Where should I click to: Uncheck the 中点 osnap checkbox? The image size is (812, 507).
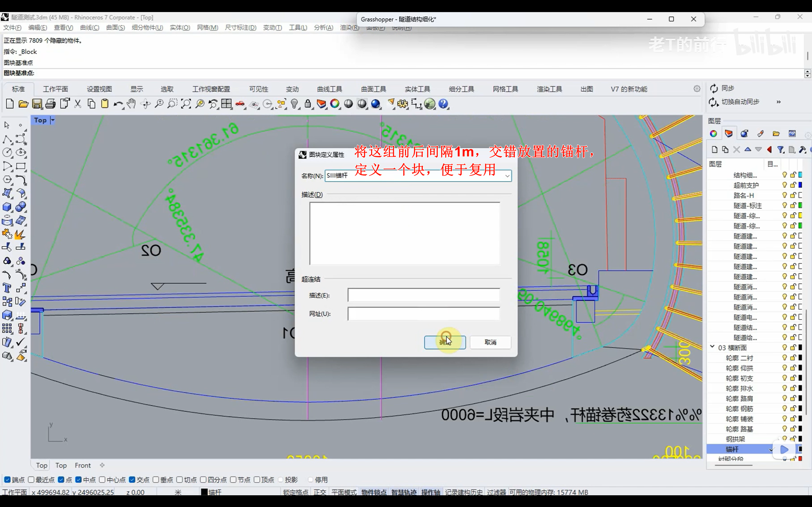pyautogui.click(x=79, y=479)
